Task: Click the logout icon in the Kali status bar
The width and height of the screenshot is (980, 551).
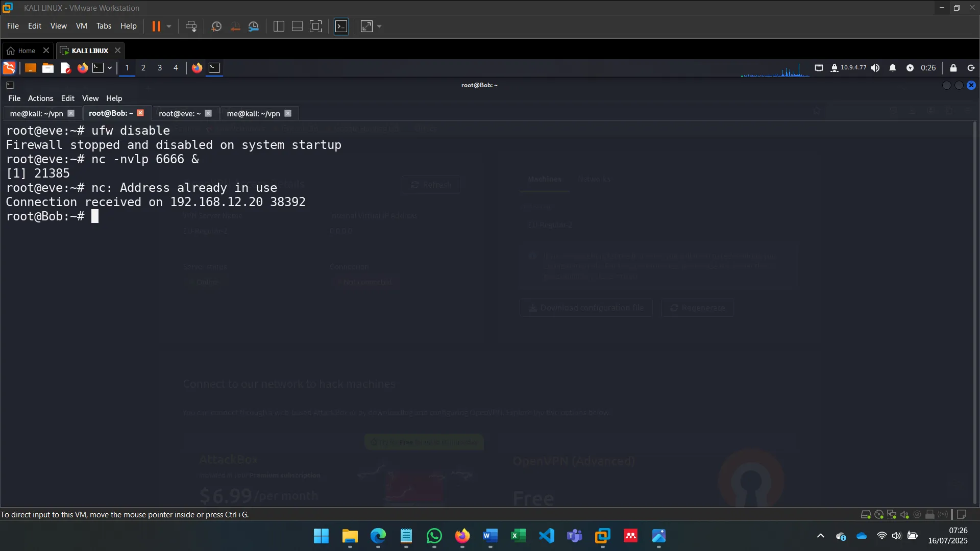Action: (970, 68)
